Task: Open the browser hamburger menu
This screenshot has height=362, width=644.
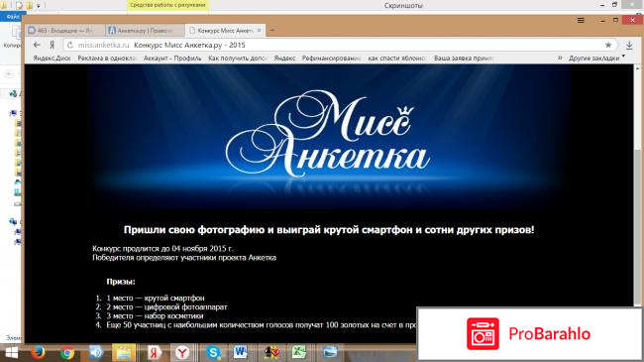Action: pyautogui.click(x=581, y=20)
